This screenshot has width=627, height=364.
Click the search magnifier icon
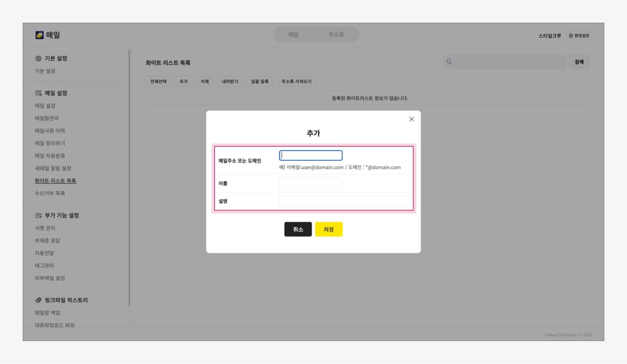[x=449, y=62]
